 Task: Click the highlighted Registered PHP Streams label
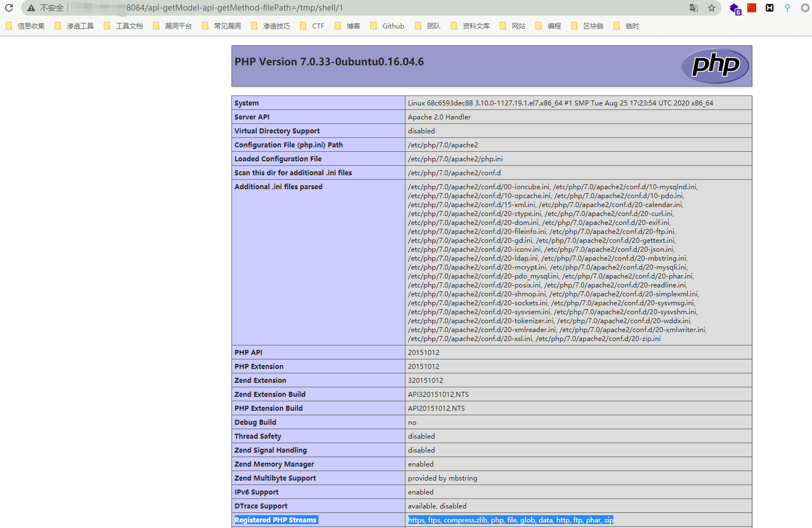[x=275, y=520]
